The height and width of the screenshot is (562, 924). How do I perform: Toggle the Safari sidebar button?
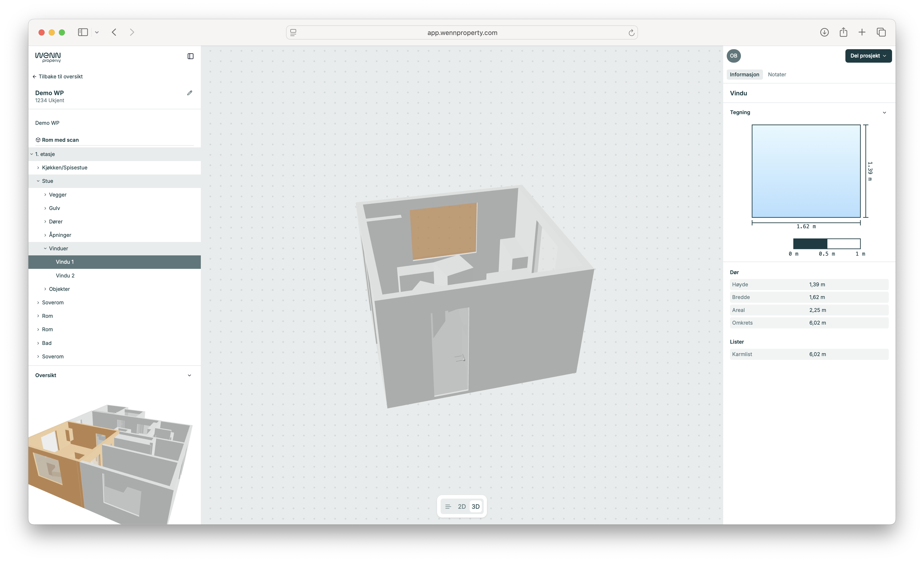click(83, 32)
